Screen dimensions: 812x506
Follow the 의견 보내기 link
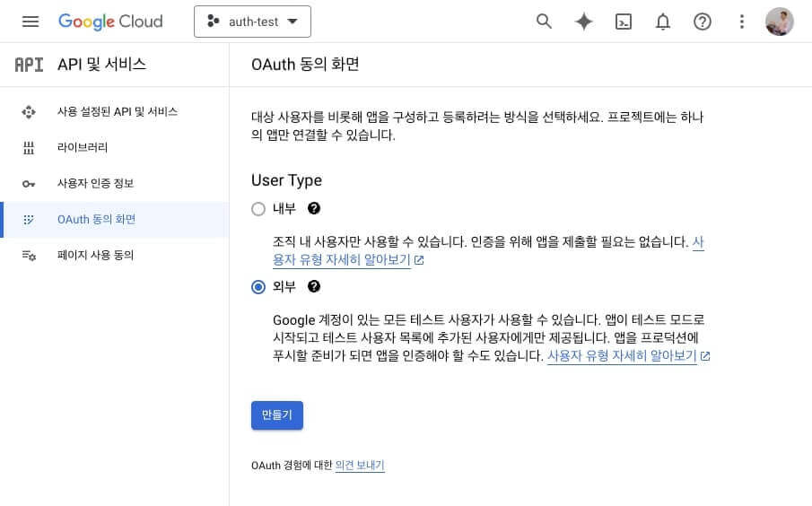tap(360, 465)
